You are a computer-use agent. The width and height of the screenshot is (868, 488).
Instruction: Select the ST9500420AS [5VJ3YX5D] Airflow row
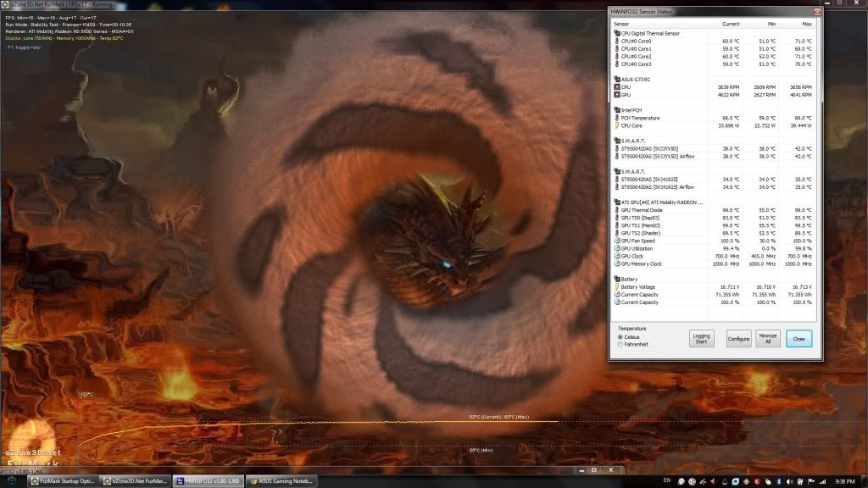tap(713, 157)
